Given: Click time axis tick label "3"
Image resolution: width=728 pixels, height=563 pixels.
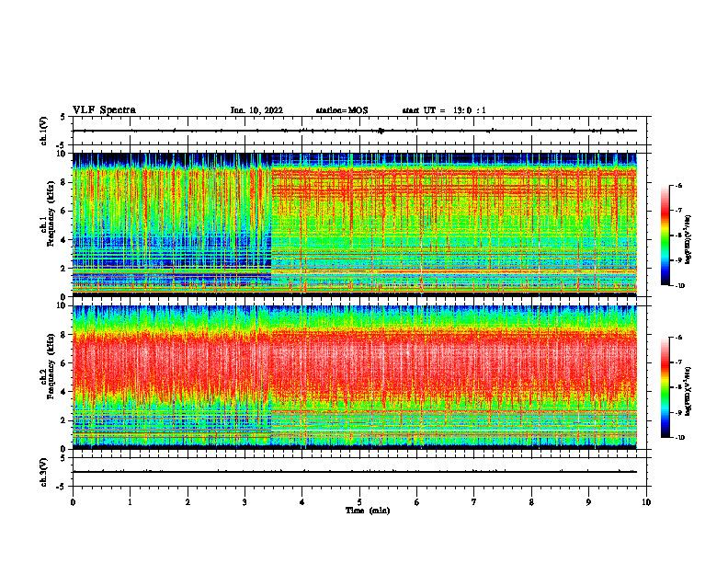Looking at the screenshot, I should point(245,502).
